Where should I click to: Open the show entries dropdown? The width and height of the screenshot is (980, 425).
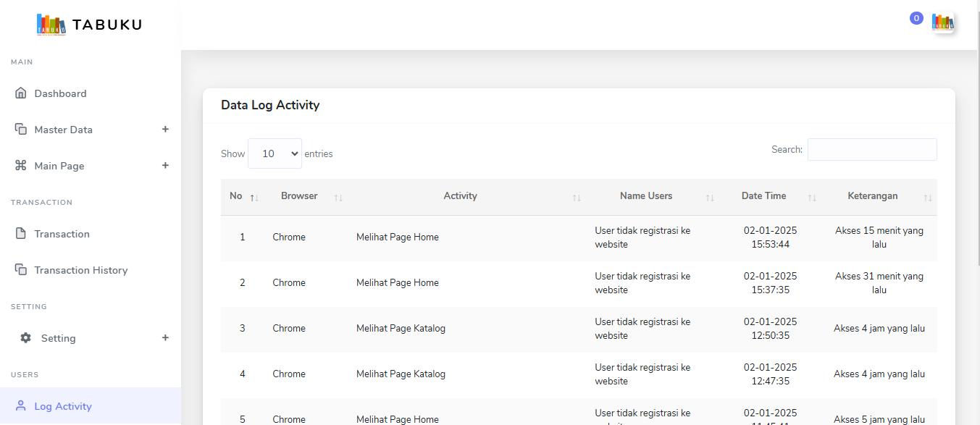[275, 153]
